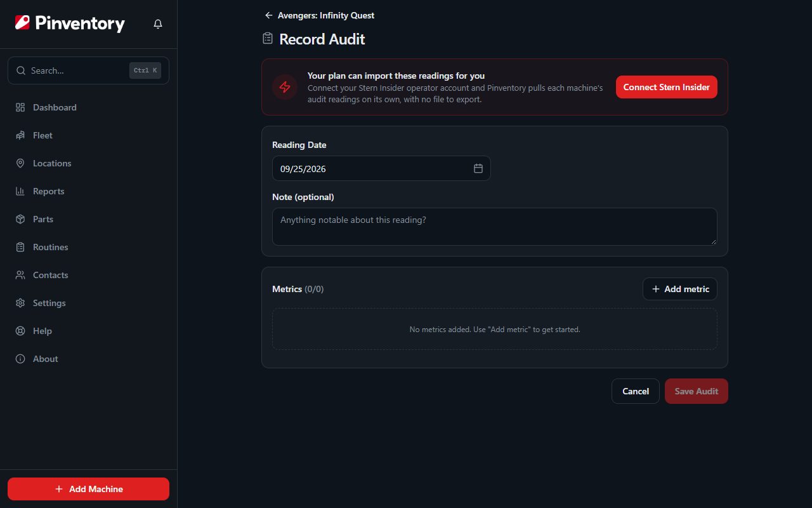Click the Reading Date input field
812x508 pixels.
[381, 168]
